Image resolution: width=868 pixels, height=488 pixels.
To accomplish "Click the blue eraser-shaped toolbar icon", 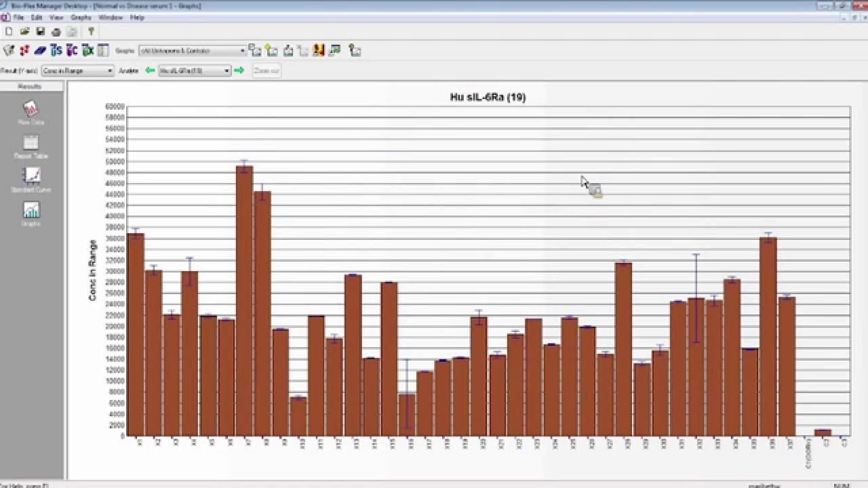I will [x=40, y=50].
